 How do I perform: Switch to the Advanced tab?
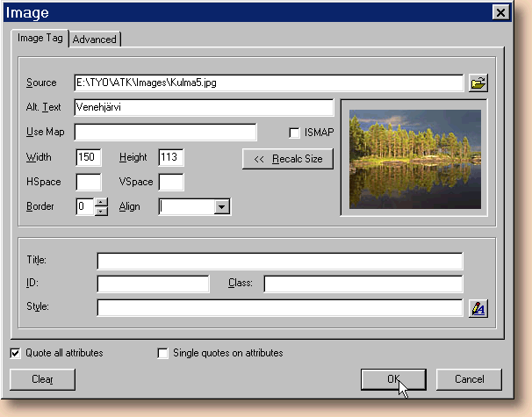pos(94,40)
